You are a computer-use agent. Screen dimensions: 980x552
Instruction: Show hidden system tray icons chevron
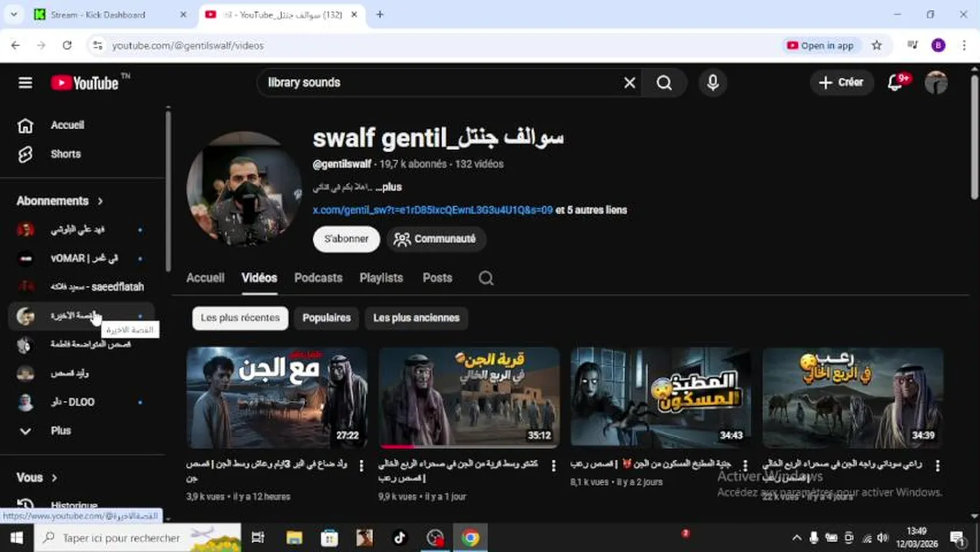pyautogui.click(x=796, y=537)
